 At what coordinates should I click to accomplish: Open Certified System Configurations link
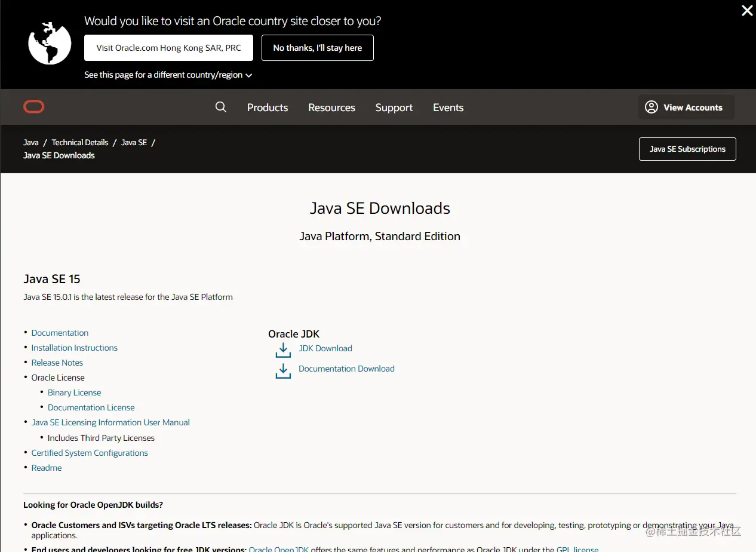(90, 453)
